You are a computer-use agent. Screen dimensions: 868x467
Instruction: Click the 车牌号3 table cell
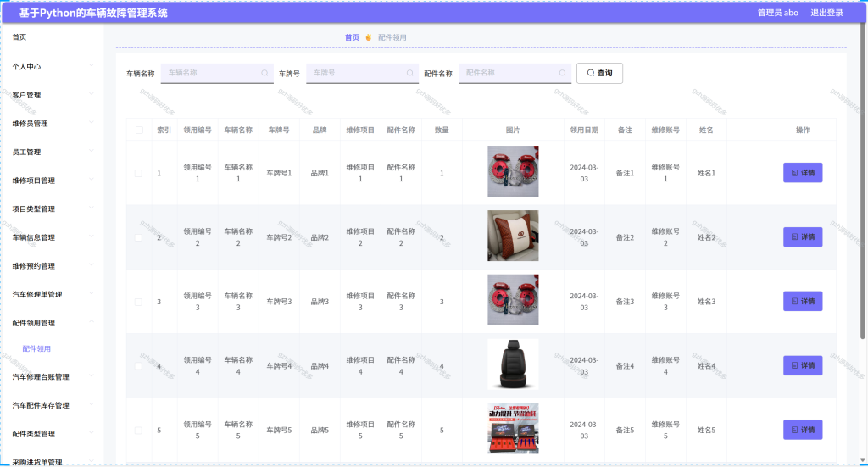(279, 302)
